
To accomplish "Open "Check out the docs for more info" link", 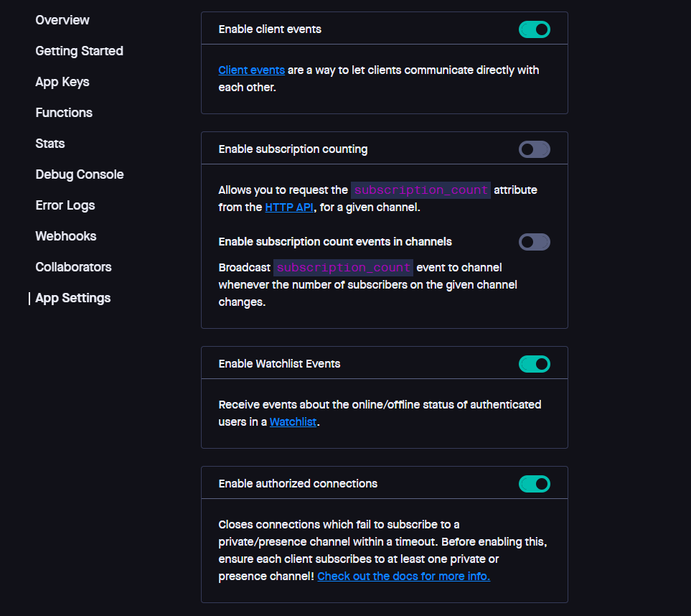I will point(403,577).
